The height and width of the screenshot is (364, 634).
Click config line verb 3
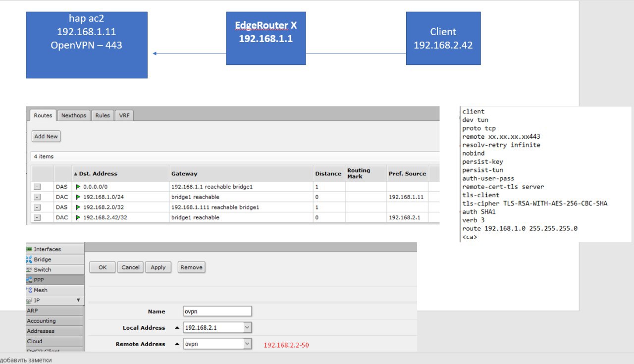(x=473, y=220)
